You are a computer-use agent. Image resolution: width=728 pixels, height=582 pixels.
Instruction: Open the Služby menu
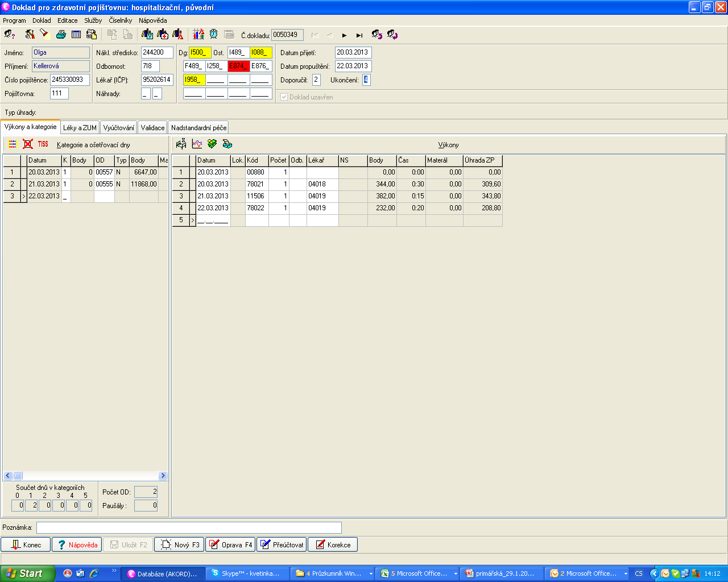(93, 20)
